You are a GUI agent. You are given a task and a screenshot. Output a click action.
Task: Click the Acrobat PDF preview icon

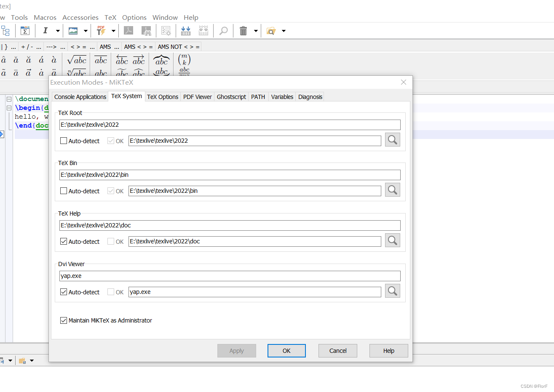[x=128, y=31]
